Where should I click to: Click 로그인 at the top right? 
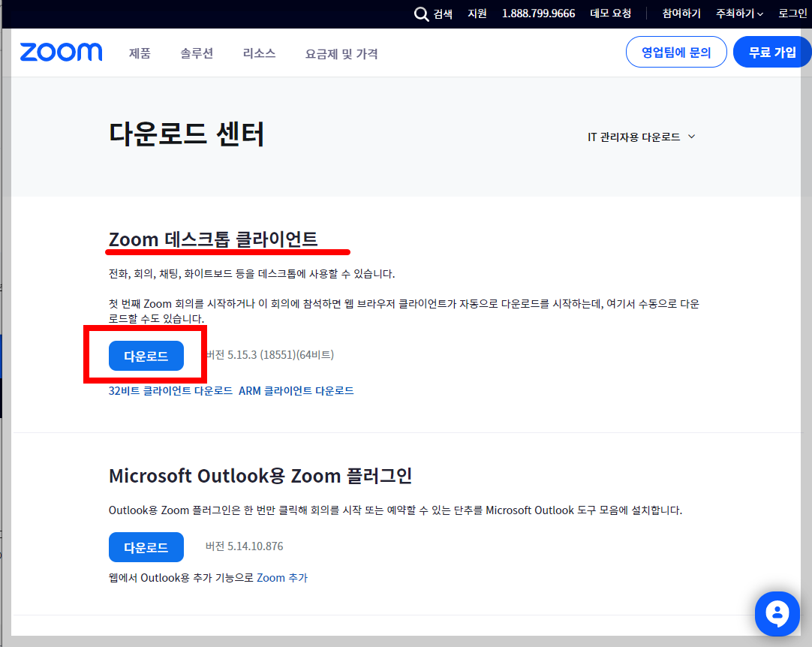pyautogui.click(x=792, y=14)
